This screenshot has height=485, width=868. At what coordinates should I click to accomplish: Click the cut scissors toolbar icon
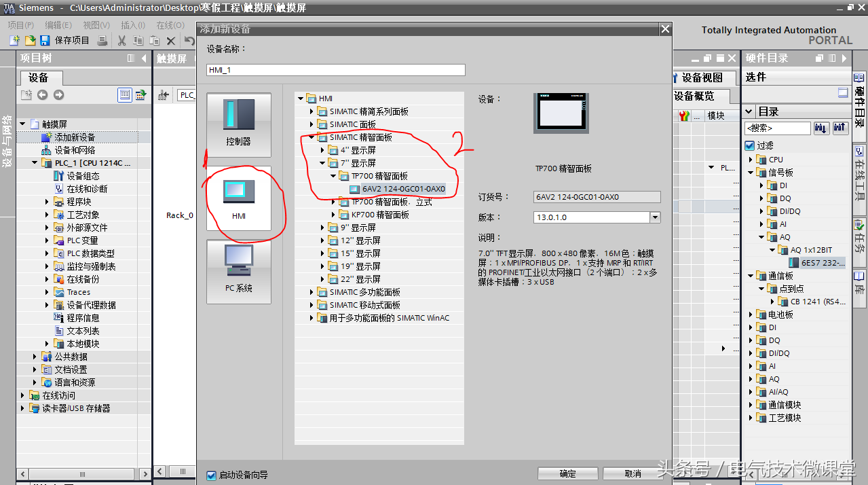(122, 41)
